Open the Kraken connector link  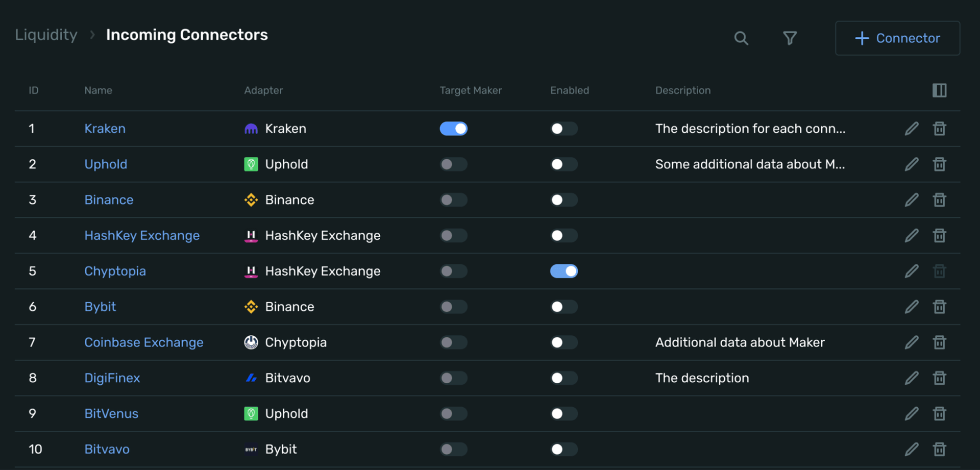[x=105, y=129]
